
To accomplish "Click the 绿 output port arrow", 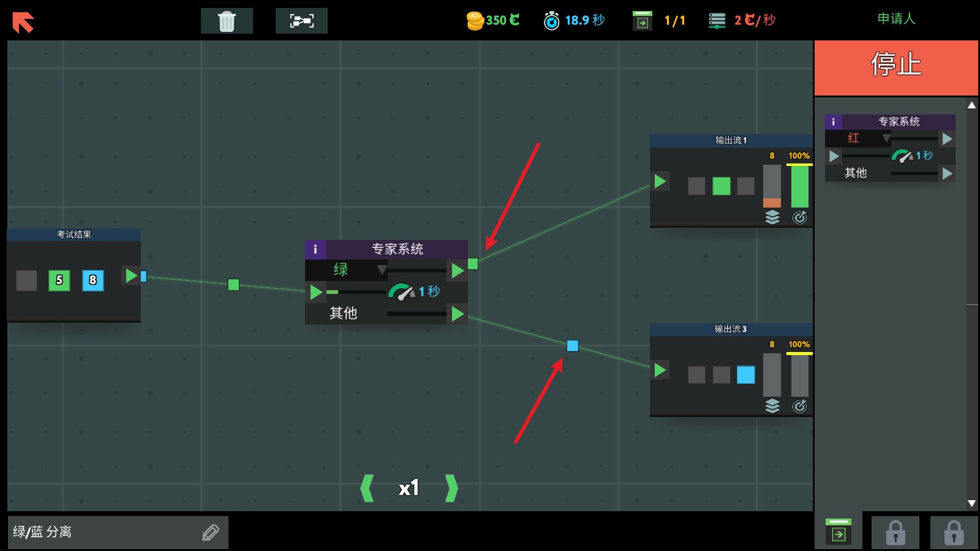I will (x=458, y=270).
